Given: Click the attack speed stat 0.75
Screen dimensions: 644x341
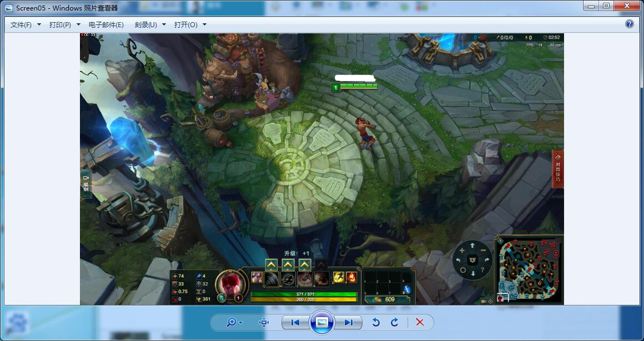Looking at the screenshot, I should pyautogui.click(x=180, y=292).
